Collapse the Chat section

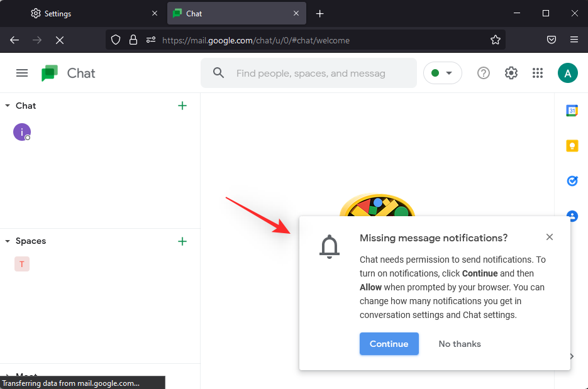coord(8,106)
